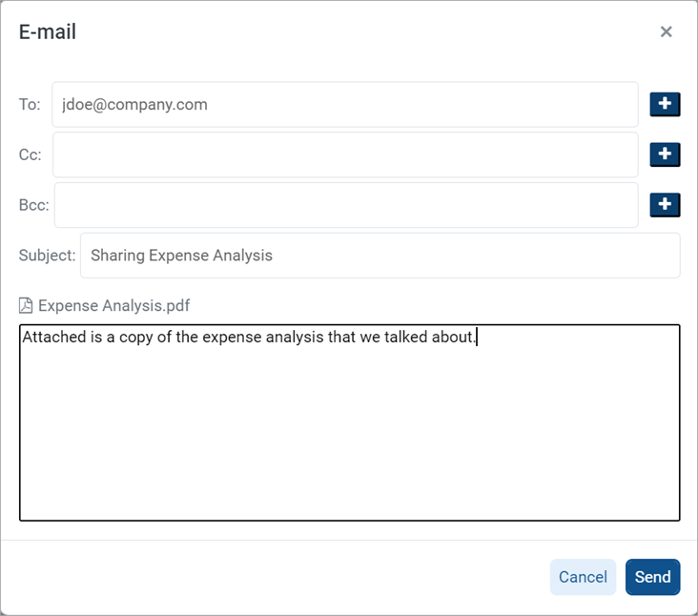Click the Bcc: label

pos(33,205)
